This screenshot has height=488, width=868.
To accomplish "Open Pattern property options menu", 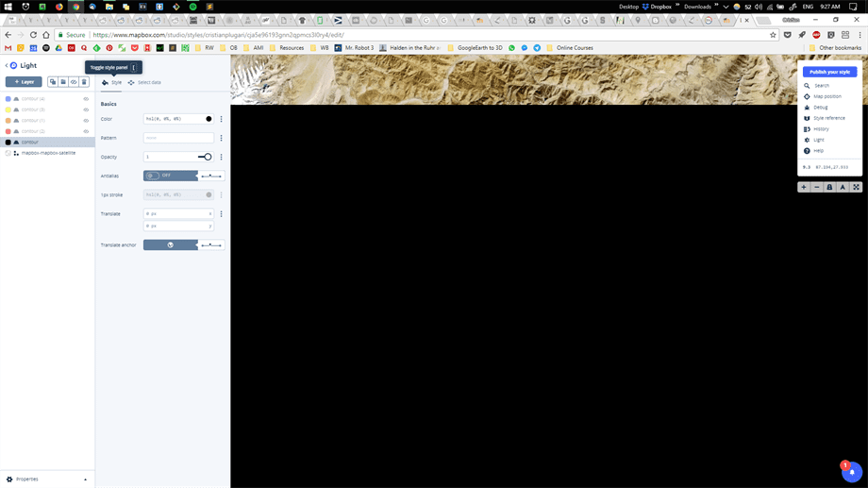I will tap(222, 138).
